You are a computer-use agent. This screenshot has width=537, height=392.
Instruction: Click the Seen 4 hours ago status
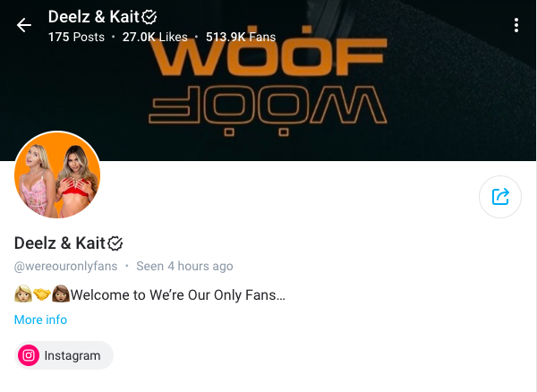pos(184,266)
